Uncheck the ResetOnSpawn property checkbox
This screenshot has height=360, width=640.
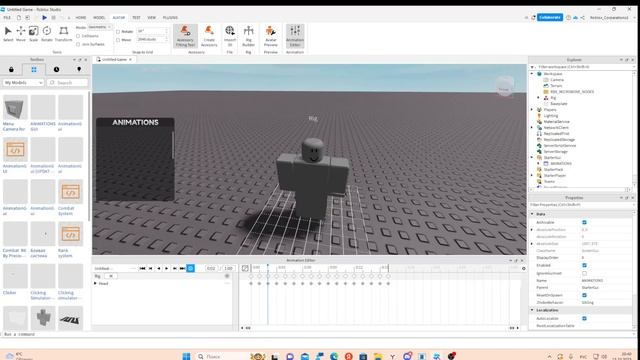pos(584,295)
